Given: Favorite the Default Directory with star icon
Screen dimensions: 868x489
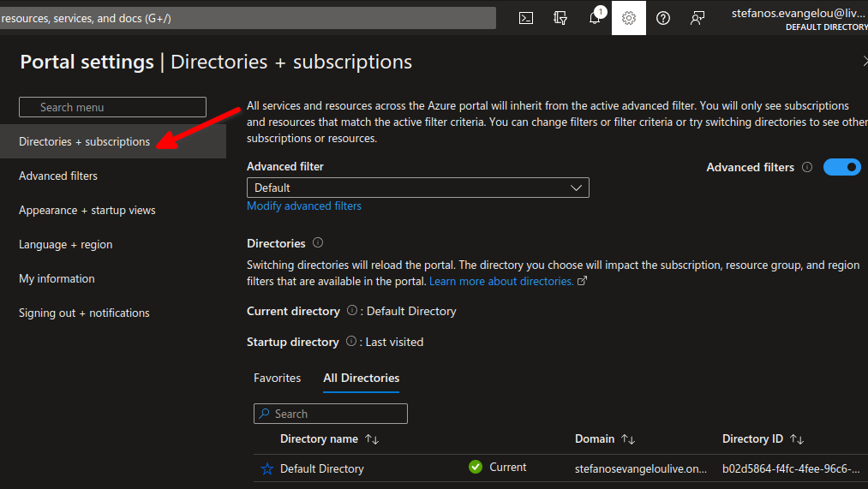Looking at the screenshot, I should (x=266, y=468).
